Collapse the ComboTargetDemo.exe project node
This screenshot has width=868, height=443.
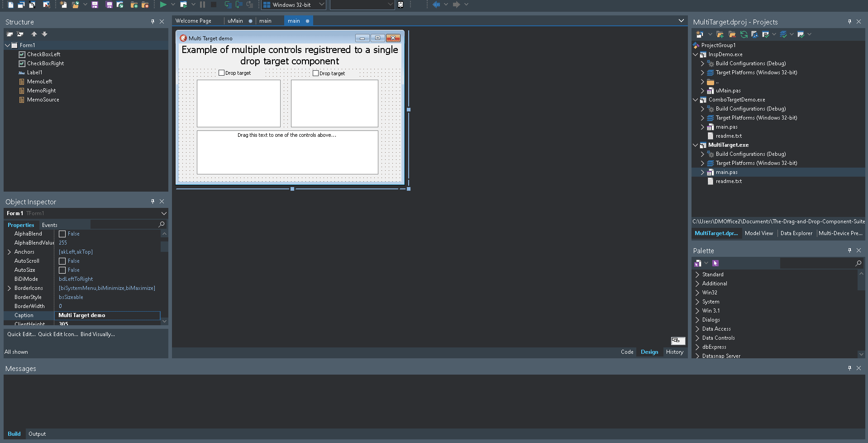[696, 100]
